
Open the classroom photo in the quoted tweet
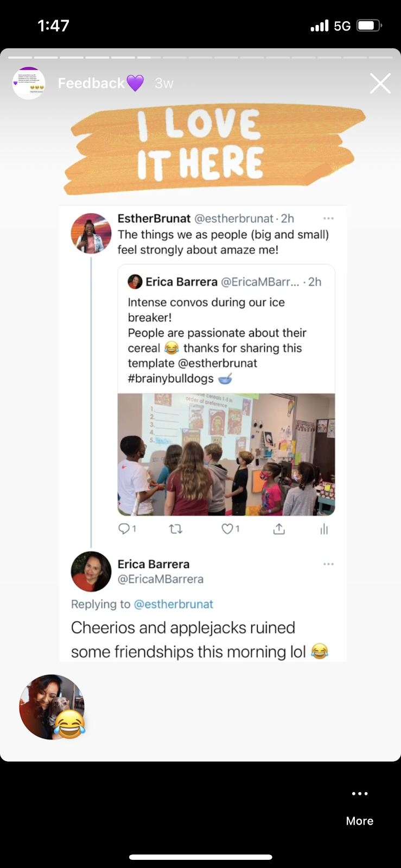[x=226, y=454]
